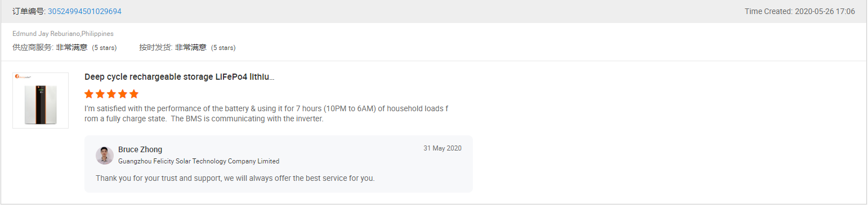Click the 31 May 2020 reply date

coord(442,148)
